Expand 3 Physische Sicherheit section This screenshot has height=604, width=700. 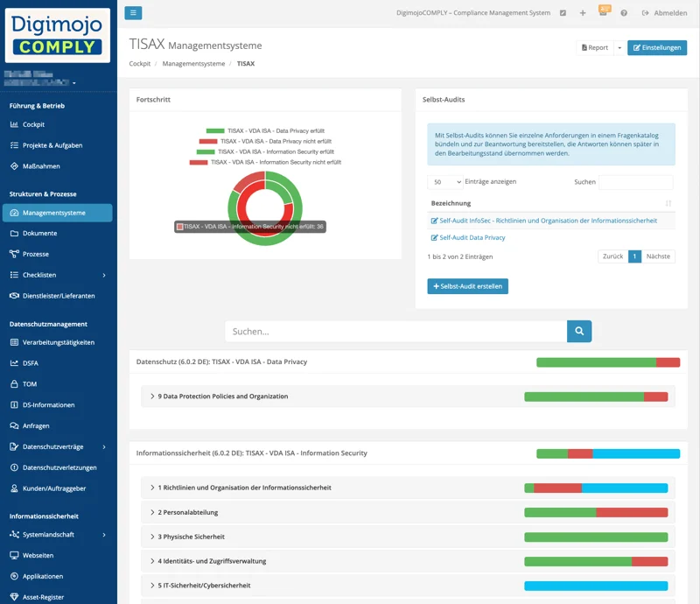[408, 537]
